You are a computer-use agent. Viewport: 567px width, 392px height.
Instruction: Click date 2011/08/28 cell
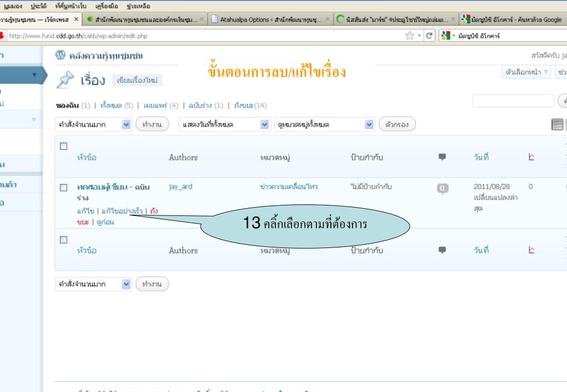click(x=492, y=187)
